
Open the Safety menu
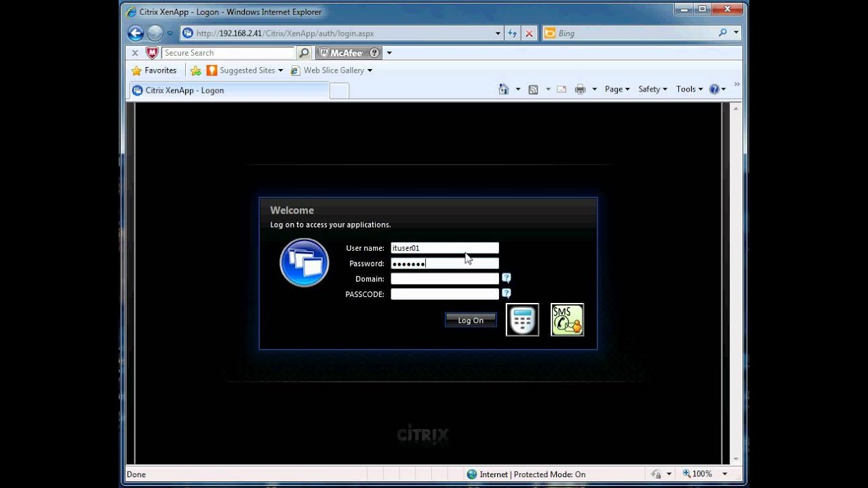652,89
